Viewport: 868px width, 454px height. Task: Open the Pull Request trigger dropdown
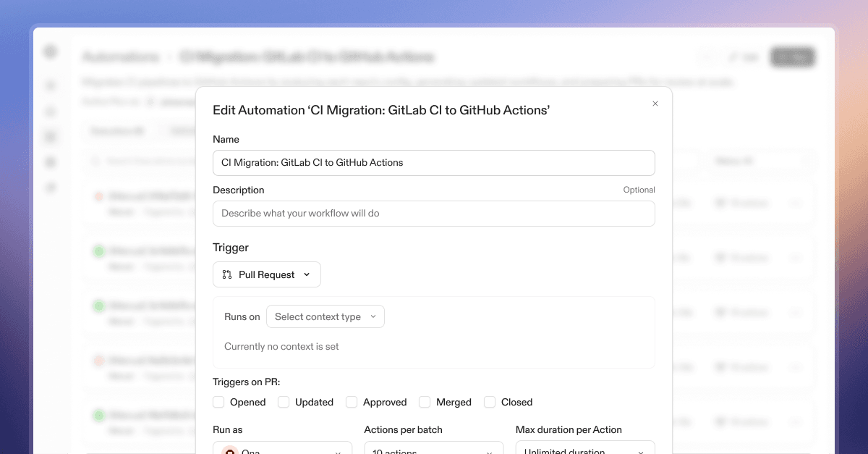coord(267,274)
